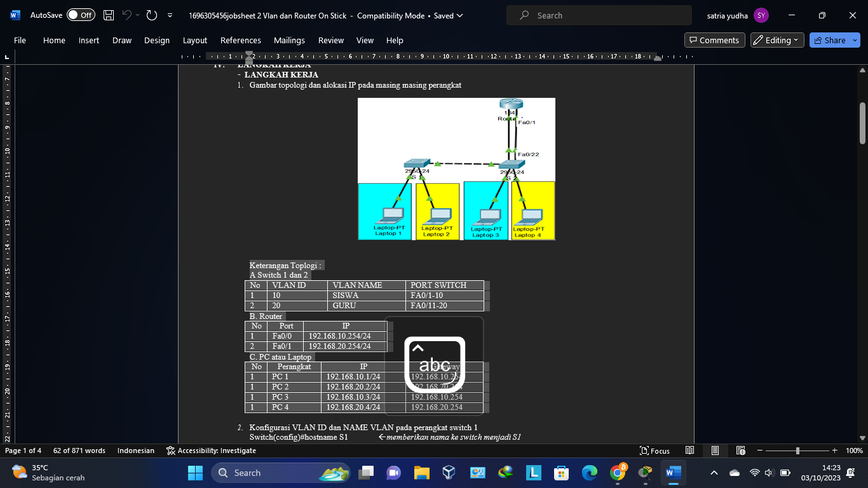Click the zoom slider handle
Screen dimensions: 868x488
pyautogui.click(x=797, y=451)
